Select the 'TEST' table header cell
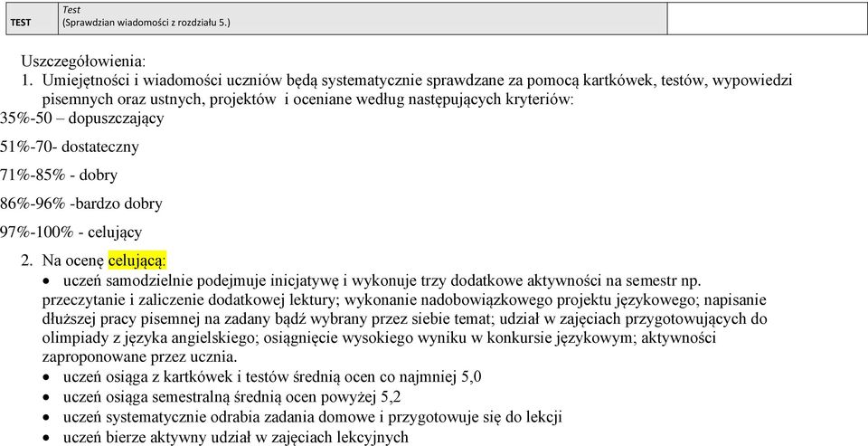 point(33,18)
